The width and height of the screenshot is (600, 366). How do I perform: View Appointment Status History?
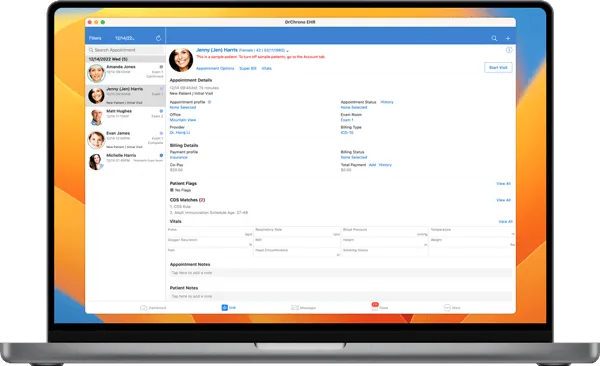click(x=387, y=102)
